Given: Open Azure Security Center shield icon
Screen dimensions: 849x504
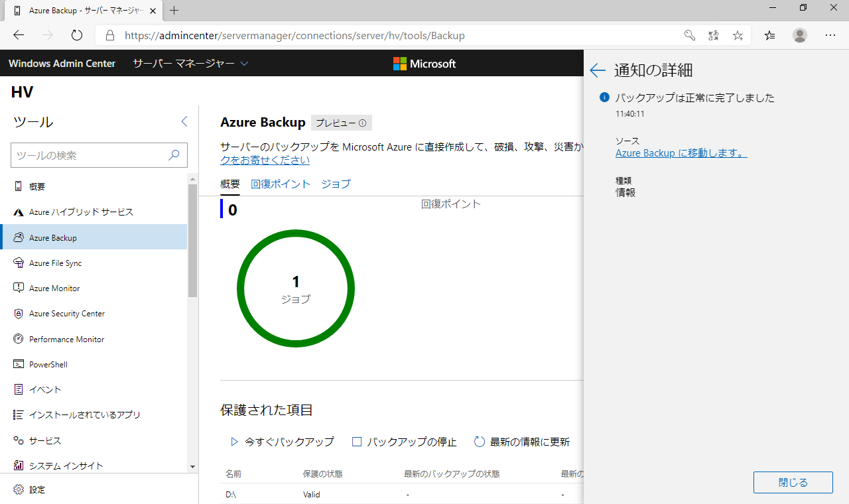Looking at the screenshot, I should pos(18,314).
